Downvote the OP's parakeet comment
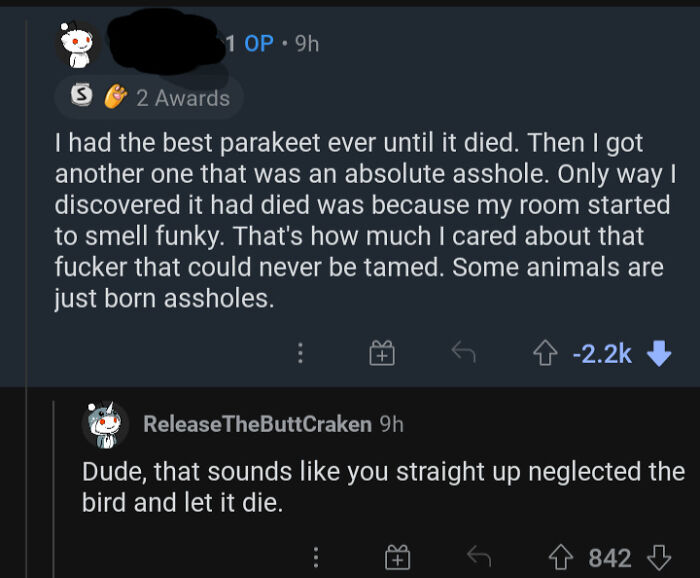Image resolution: width=700 pixels, height=578 pixels. [x=659, y=352]
